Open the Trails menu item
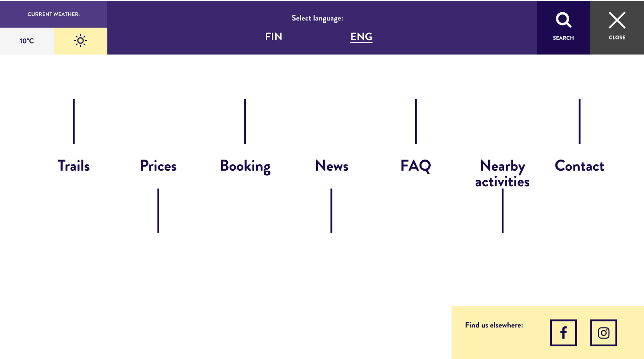 [x=74, y=166]
